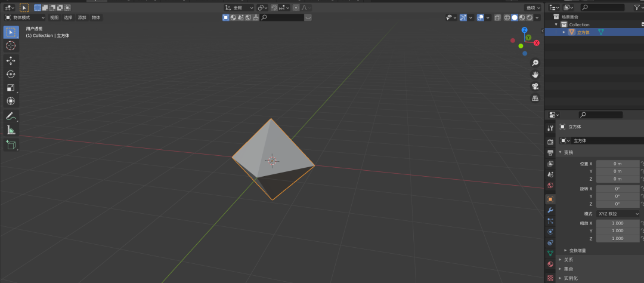Switch perspective/orthographic grid icon
The width and height of the screenshot is (644, 283).
[x=535, y=99]
